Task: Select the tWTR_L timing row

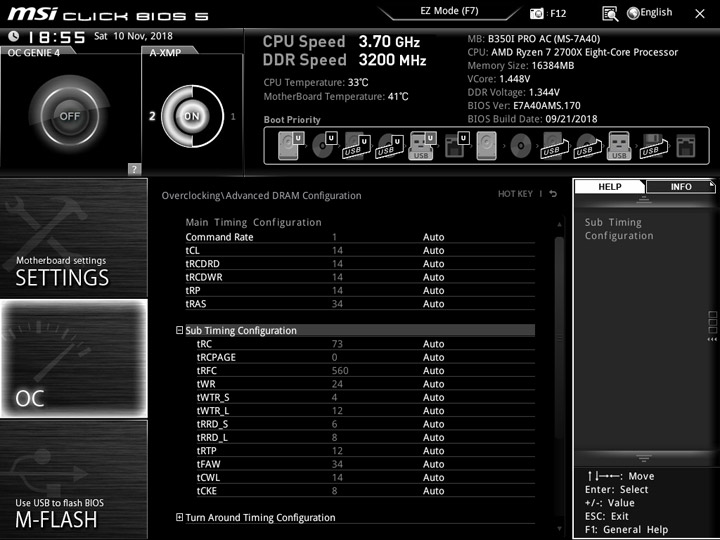Action: pos(366,411)
